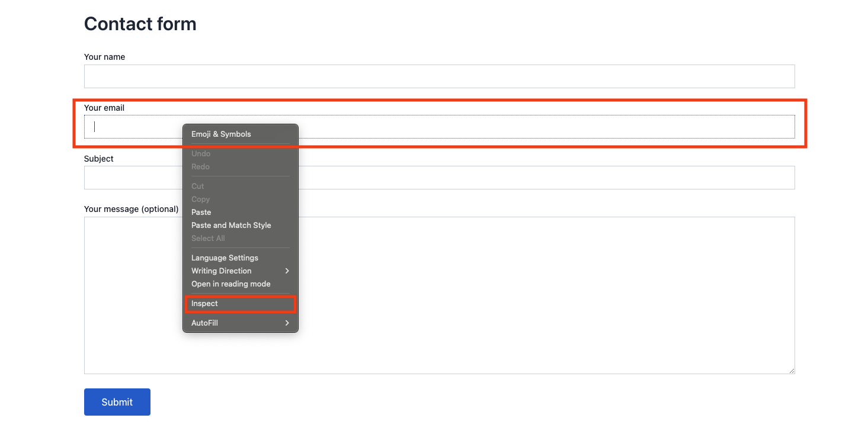Click the Copy context menu entry

click(241, 199)
